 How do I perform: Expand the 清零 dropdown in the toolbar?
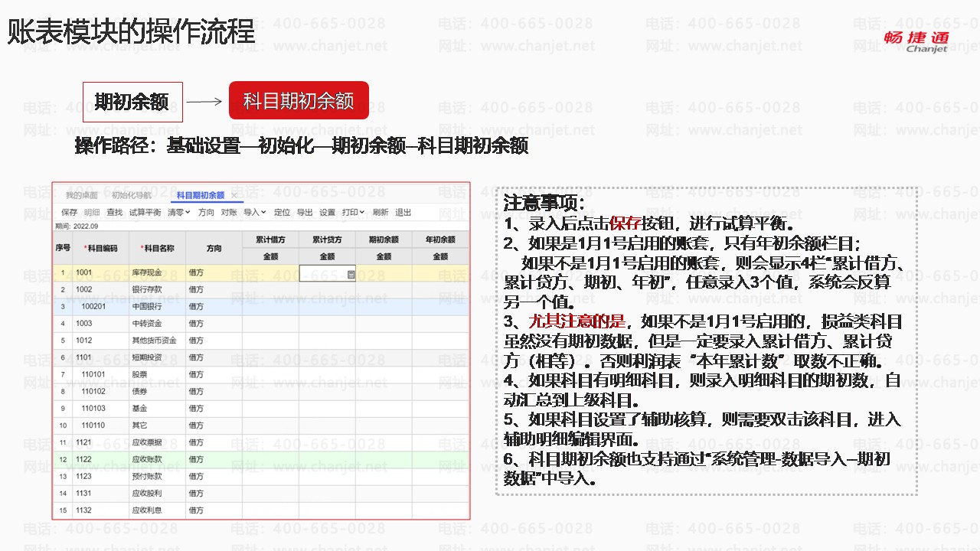click(x=180, y=212)
